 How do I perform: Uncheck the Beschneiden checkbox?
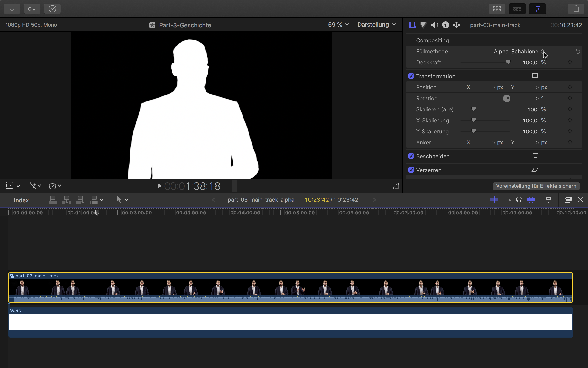(x=411, y=156)
